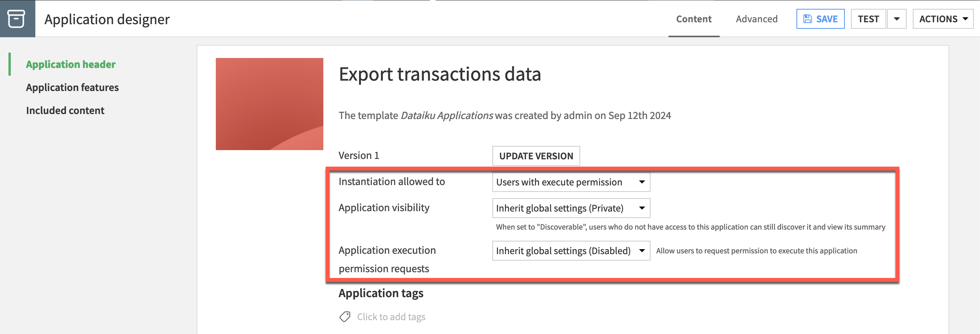Open Application execution permission requests dropdown
Screen dimensions: 980x334
[571, 251]
